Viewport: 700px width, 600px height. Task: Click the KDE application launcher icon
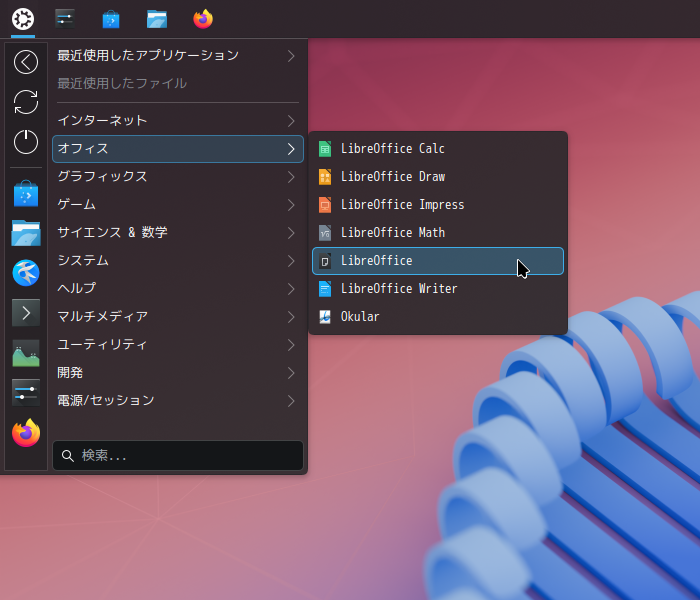click(x=23, y=19)
